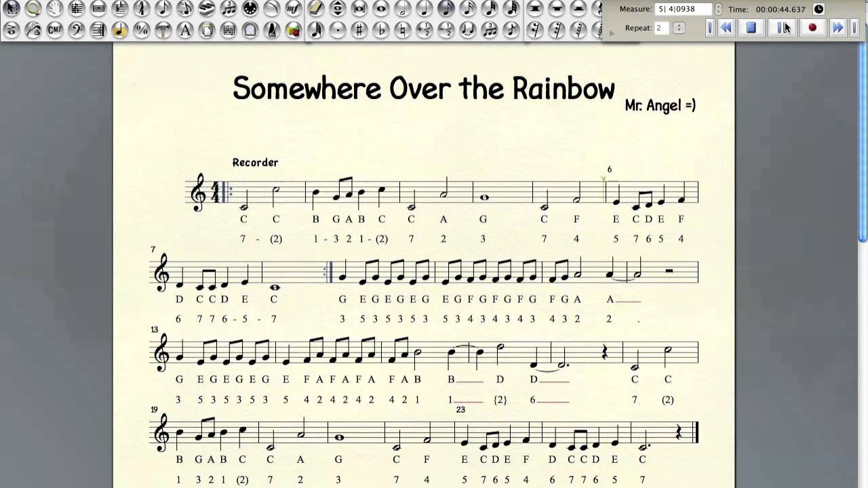868x488 pixels.
Task: Select the Smart Shape slur tool
Action: click(272, 8)
